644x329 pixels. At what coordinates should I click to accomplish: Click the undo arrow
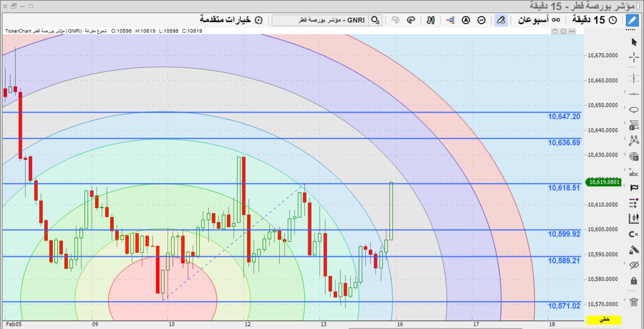[x=395, y=20]
